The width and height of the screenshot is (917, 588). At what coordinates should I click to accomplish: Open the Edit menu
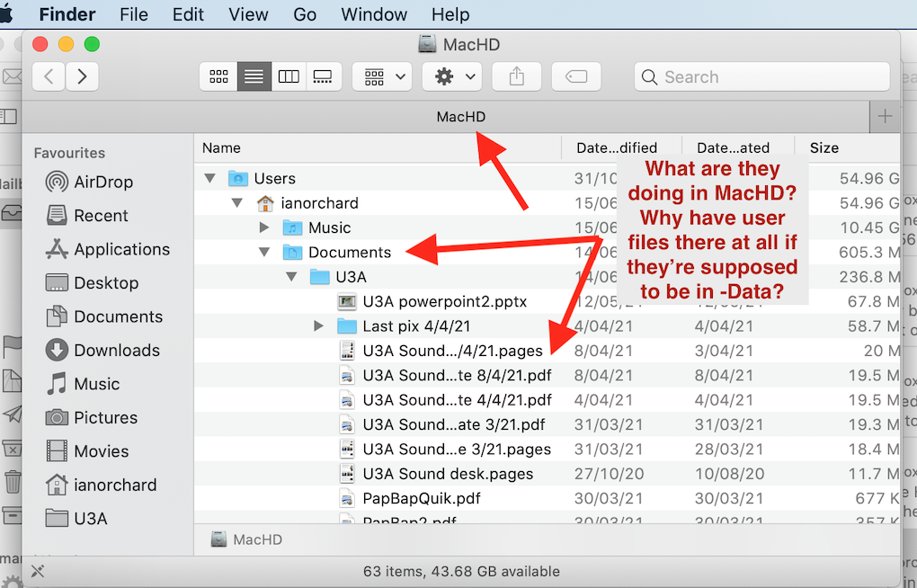(188, 14)
